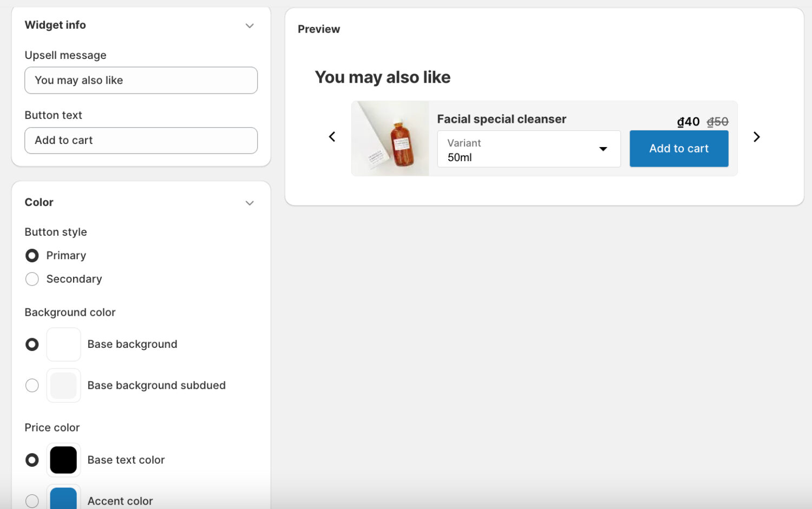Image resolution: width=812 pixels, height=509 pixels.
Task: Click the next product arrow in preview
Action: [757, 137]
